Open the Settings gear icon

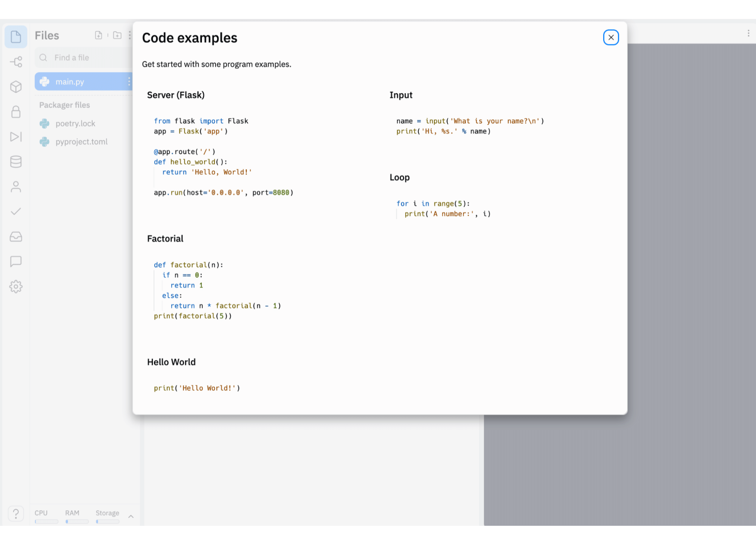tap(16, 286)
